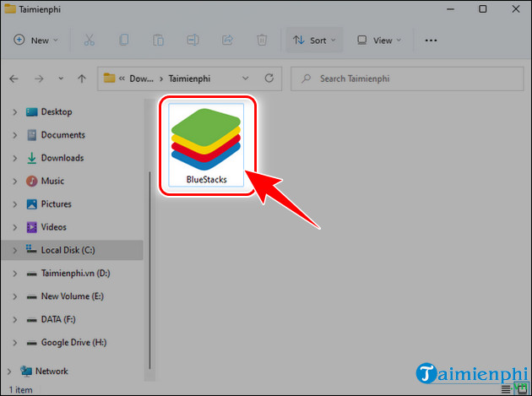Expand the Videos tree node
This screenshot has width=532, height=396.
click(14, 227)
